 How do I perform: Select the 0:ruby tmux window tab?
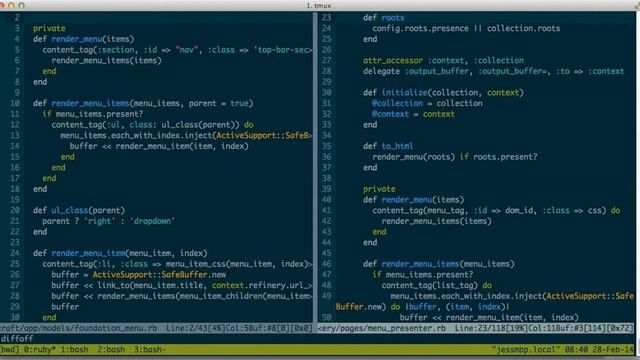pos(40,350)
